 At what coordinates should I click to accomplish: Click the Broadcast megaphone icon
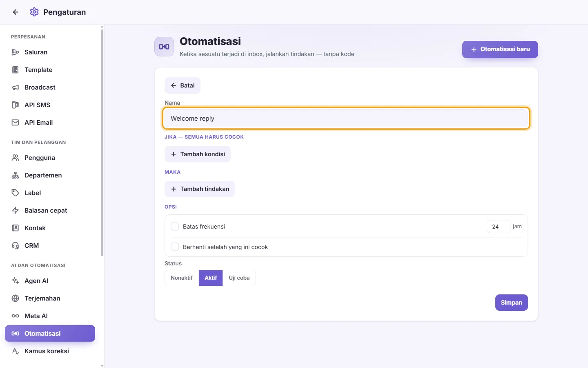(x=16, y=88)
